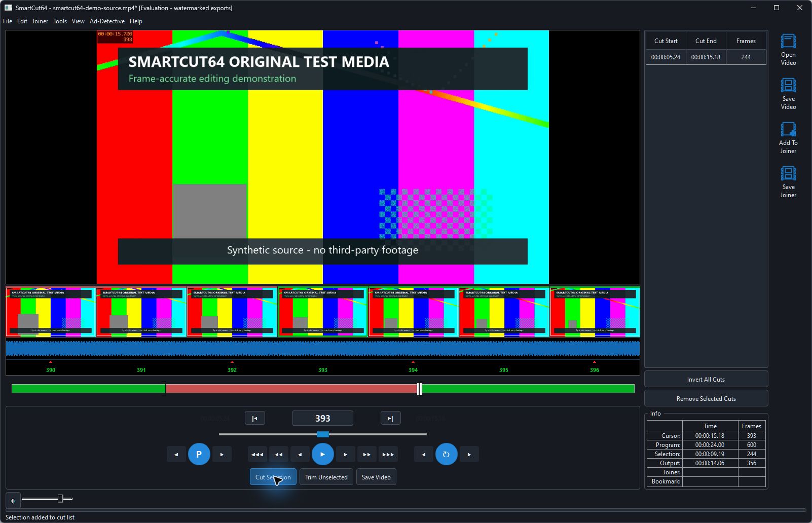This screenshot has width=812, height=523.
Task: Click the left arrow beside the loop button
Action: coord(424,455)
